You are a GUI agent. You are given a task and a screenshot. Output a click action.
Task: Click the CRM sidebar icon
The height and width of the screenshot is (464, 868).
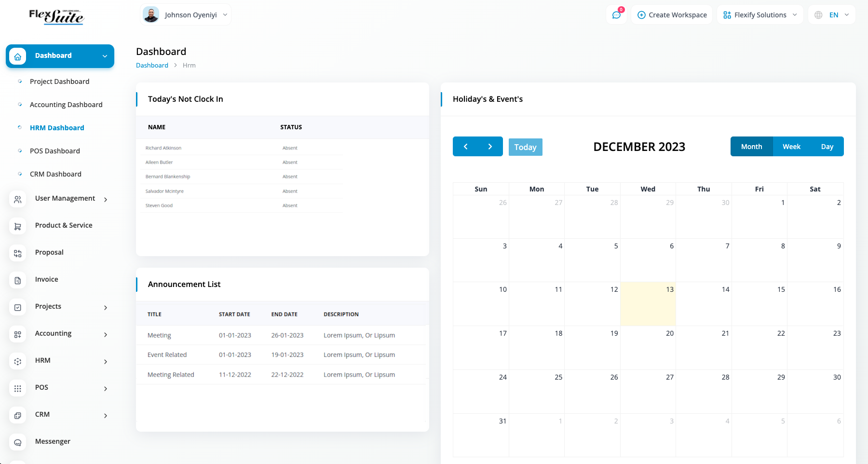(x=18, y=415)
